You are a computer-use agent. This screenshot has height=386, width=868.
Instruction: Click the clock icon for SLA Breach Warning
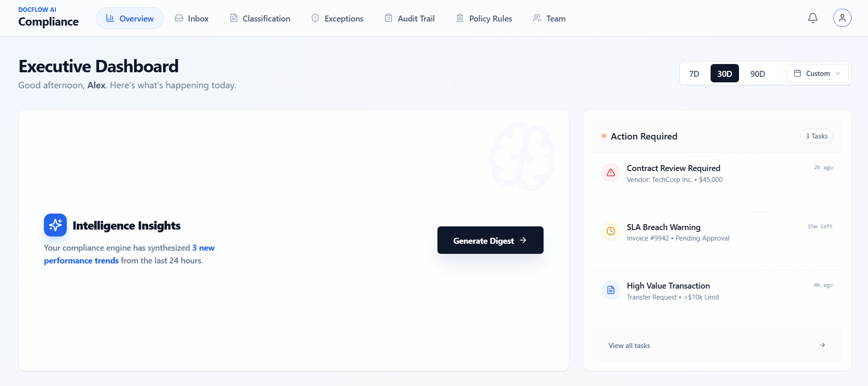(x=611, y=231)
